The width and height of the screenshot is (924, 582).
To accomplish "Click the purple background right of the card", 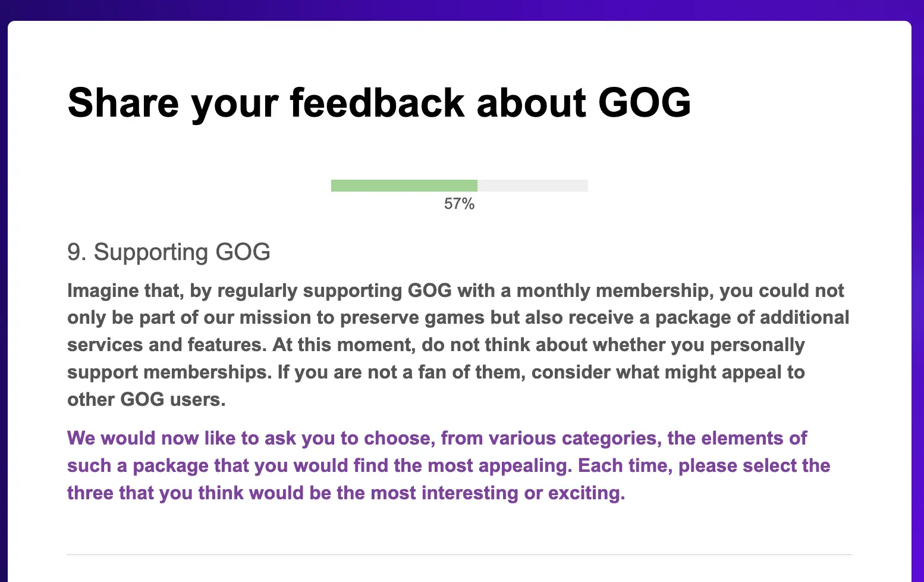I will (917, 298).
